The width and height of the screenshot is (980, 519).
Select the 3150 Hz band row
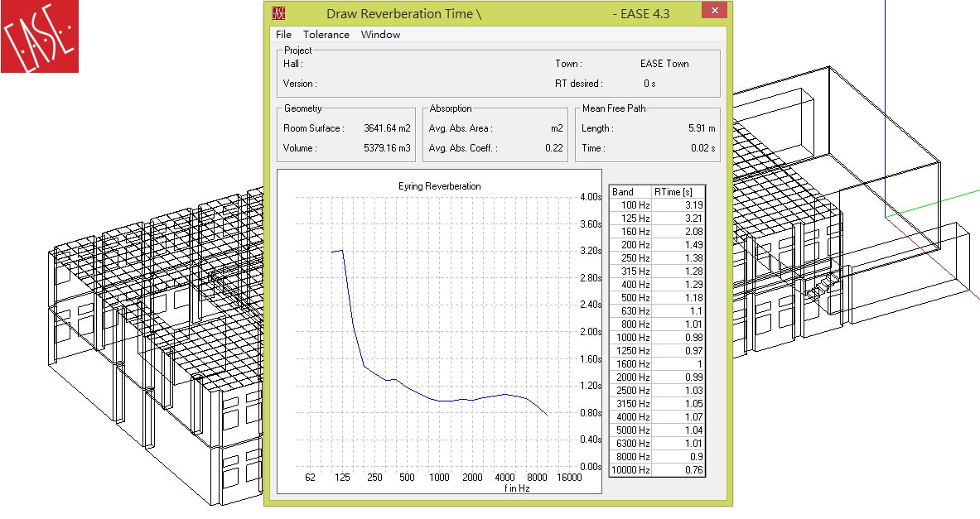[657, 403]
